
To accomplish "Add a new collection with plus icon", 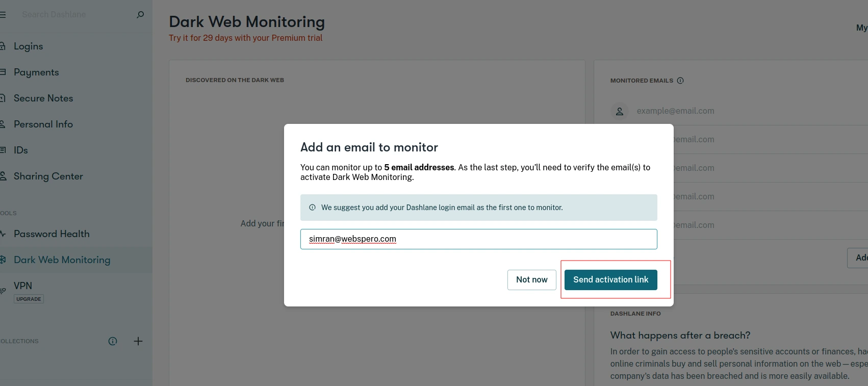I will [138, 341].
